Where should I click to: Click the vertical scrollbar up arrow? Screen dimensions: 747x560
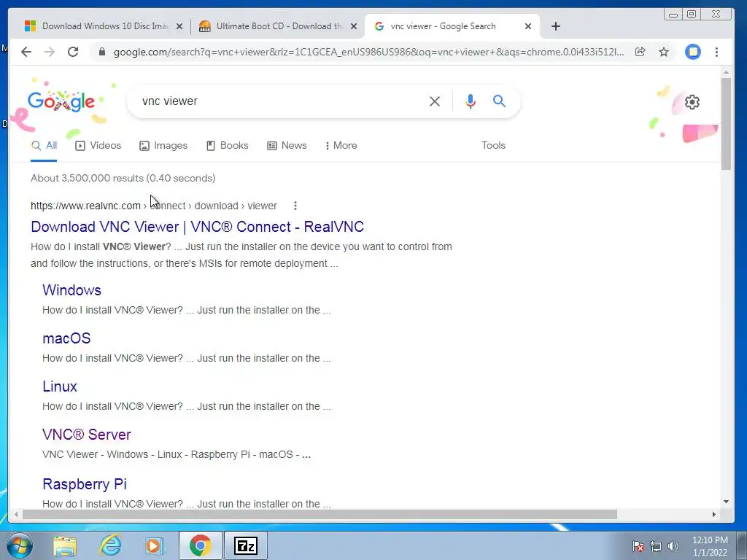(726, 72)
